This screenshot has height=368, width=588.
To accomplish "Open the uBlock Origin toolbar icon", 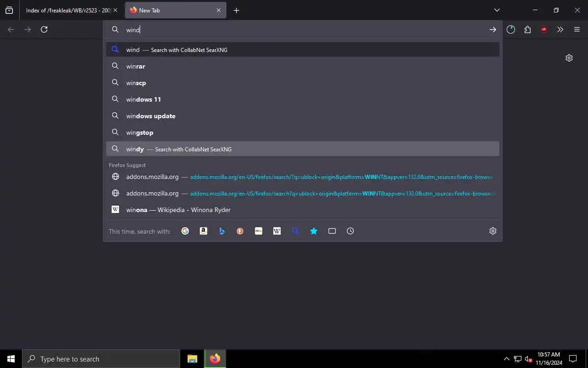I will [544, 29].
